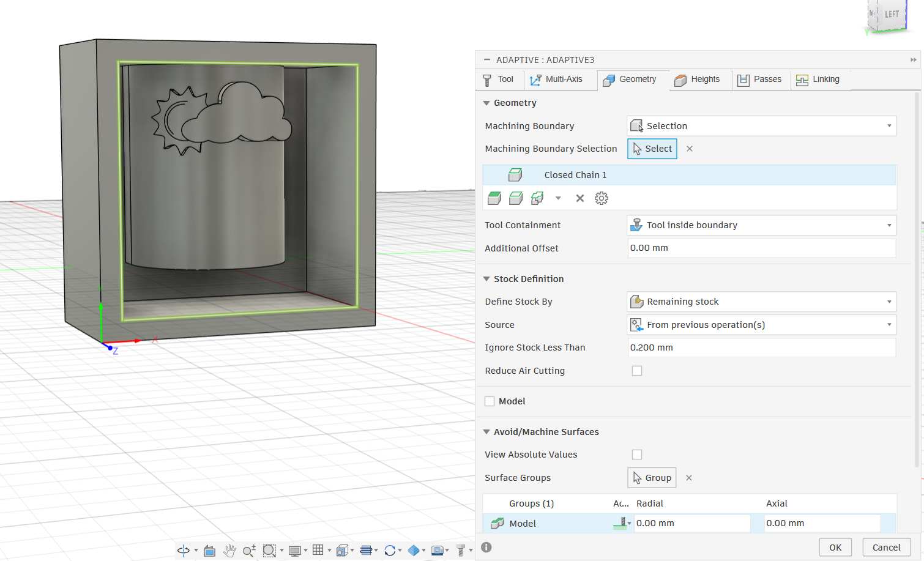The height and width of the screenshot is (561, 924).
Task: Switch to the Passes tab
Action: [x=759, y=80]
